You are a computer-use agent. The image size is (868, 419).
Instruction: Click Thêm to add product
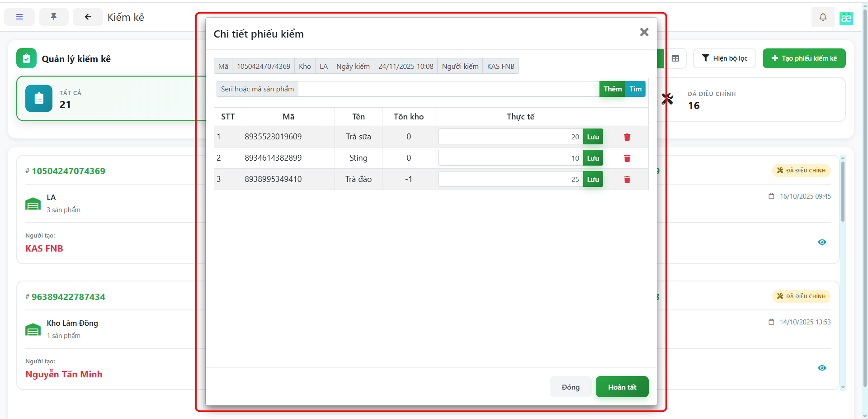tap(612, 89)
